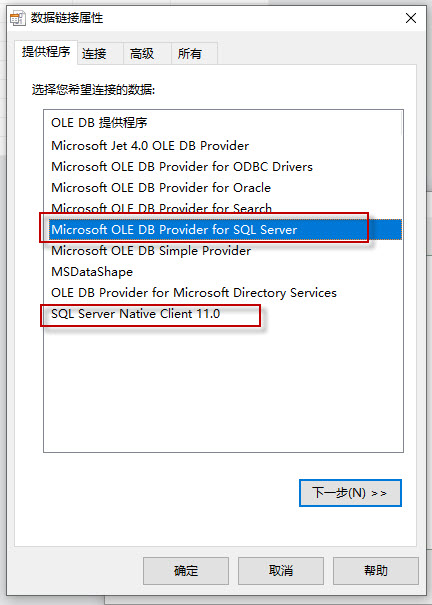The image size is (432, 605).
Task: Select Microsoft OLE DB Provider for SQL Server
Action: 225,229
